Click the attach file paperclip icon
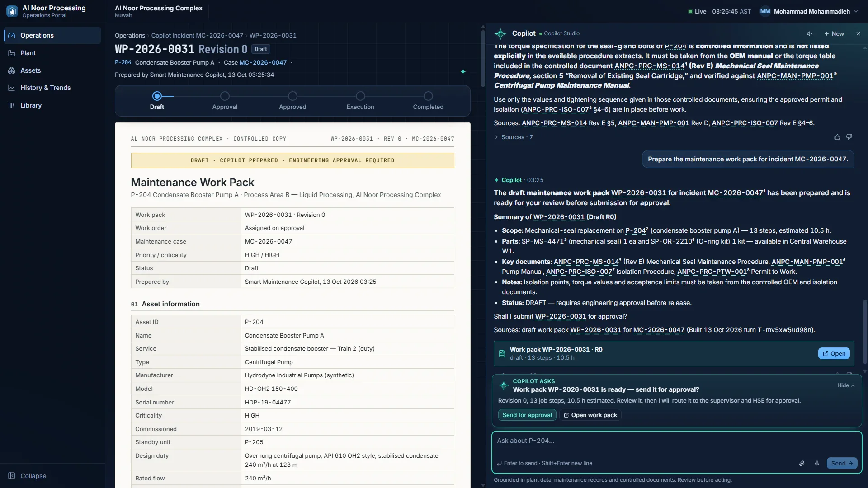 tap(802, 463)
